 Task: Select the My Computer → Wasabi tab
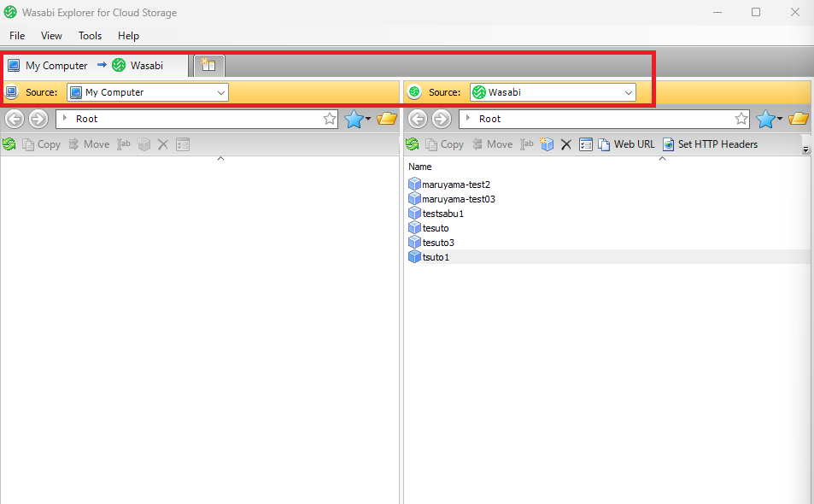[95, 66]
